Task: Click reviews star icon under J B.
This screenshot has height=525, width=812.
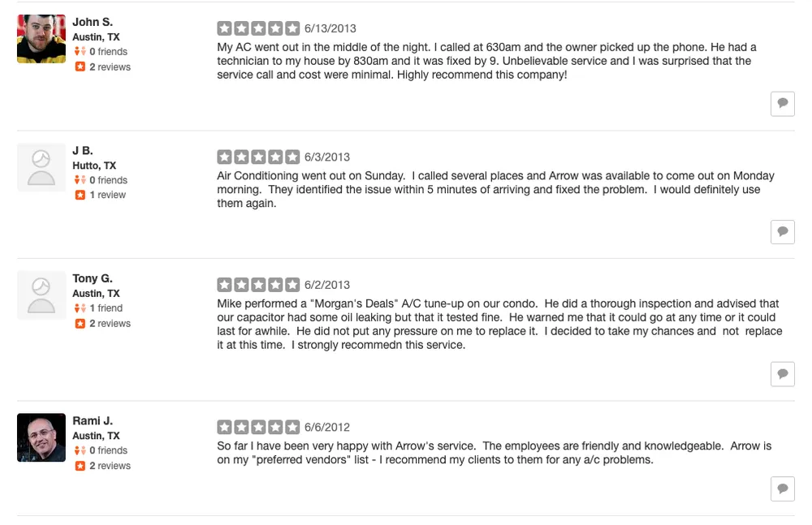Action: click(80, 196)
